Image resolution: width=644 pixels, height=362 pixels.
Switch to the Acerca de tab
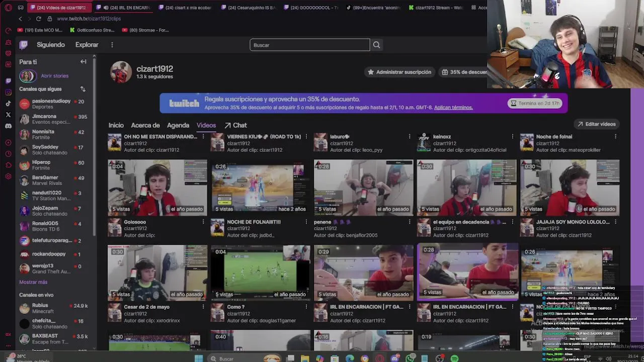click(x=145, y=125)
